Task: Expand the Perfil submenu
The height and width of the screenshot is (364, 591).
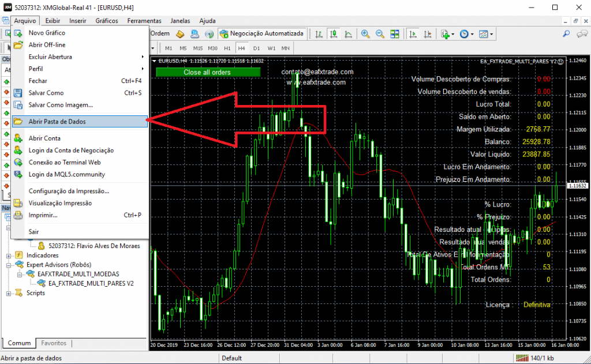Action: 80,69
